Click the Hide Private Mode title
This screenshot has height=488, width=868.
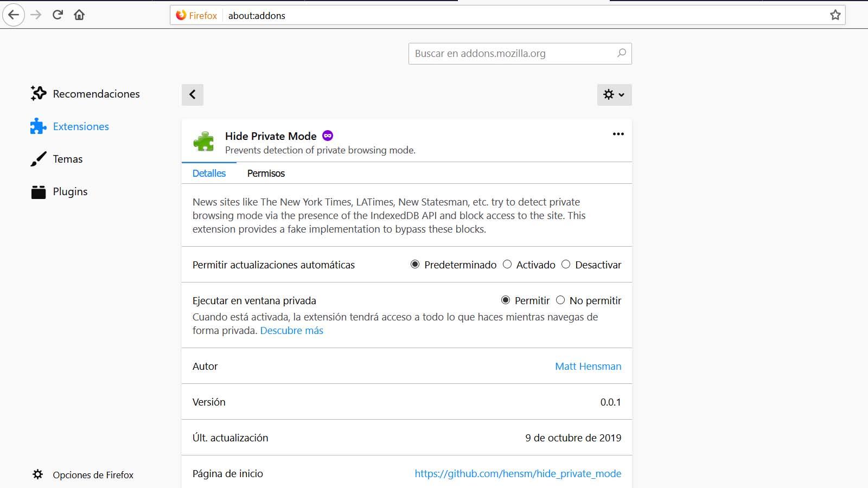tap(271, 136)
